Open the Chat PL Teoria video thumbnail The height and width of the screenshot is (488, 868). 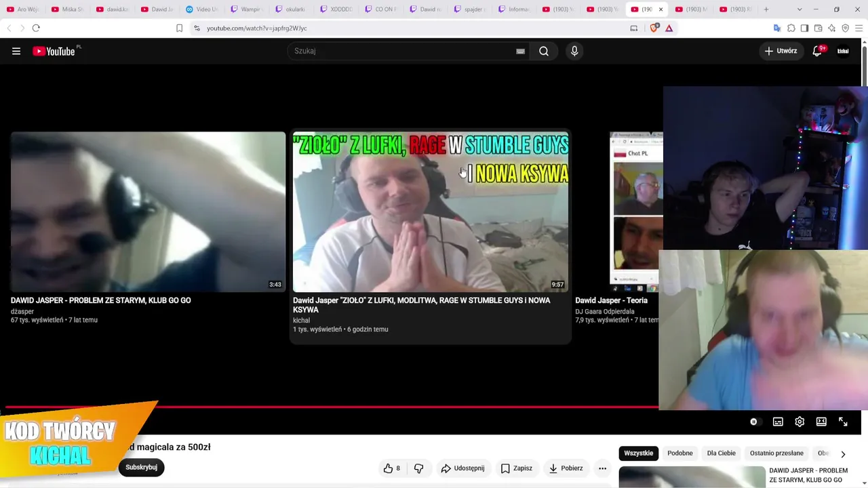click(x=636, y=211)
